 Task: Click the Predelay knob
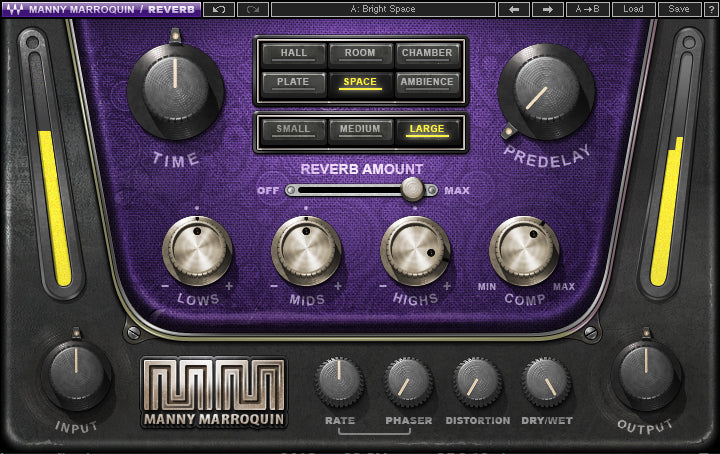[x=545, y=93]
